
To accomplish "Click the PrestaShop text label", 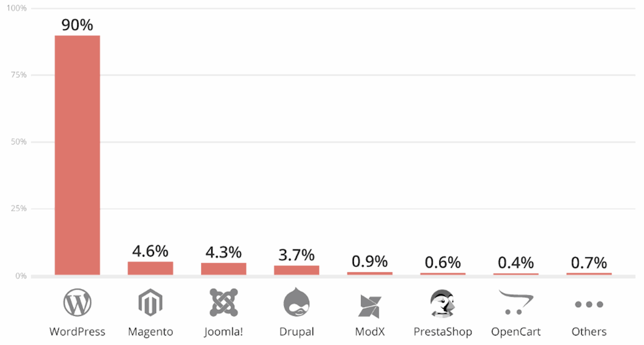I will [443, 332].
